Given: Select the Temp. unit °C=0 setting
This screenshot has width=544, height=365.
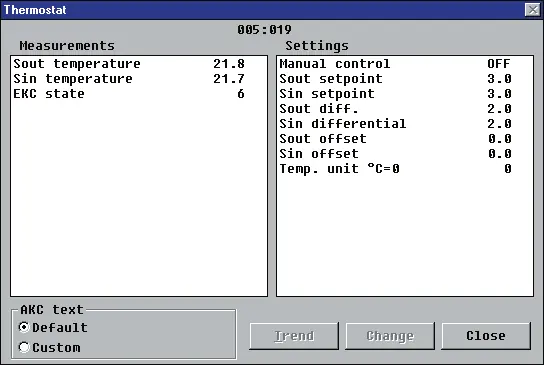Looking at the screenshot, I should point(405,169).
